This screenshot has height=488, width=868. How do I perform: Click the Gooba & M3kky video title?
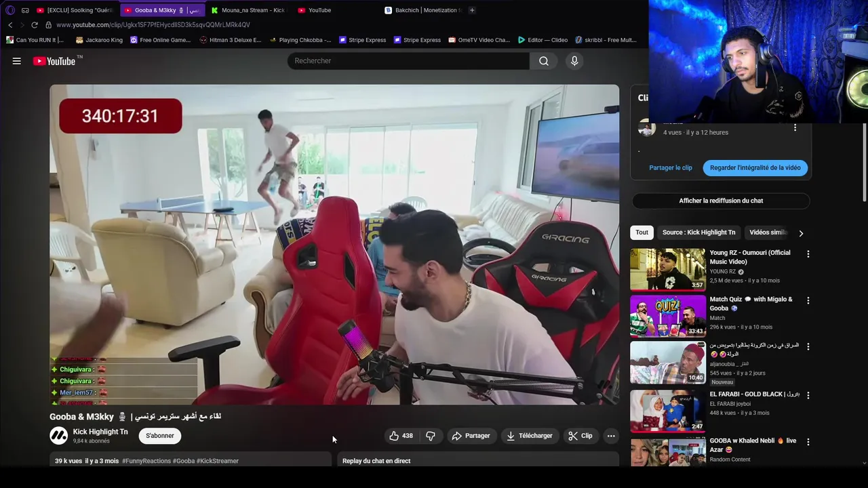135,416
